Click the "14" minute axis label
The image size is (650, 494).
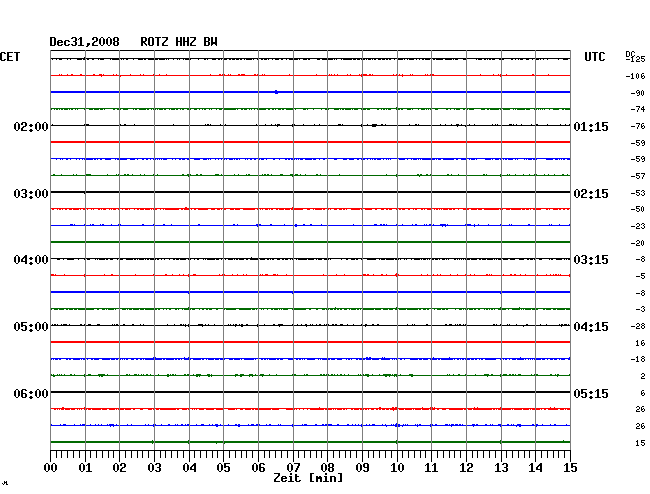[x=535, y=468]
